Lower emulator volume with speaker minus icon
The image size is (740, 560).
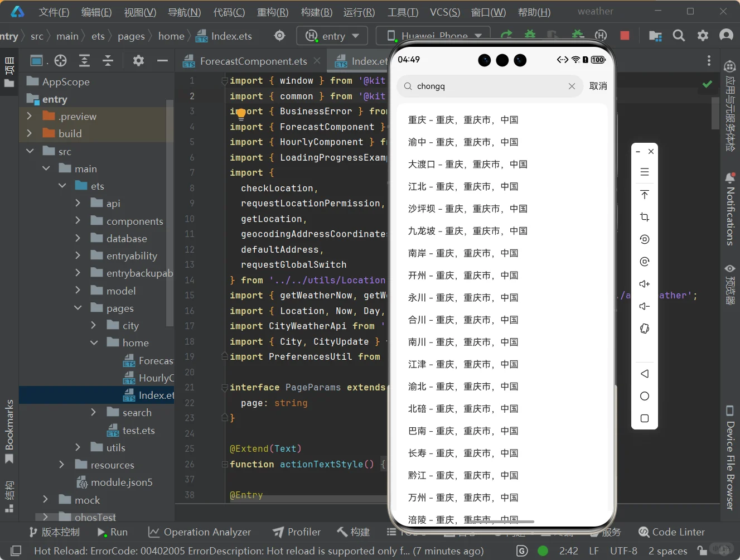(x=645, y=306)
